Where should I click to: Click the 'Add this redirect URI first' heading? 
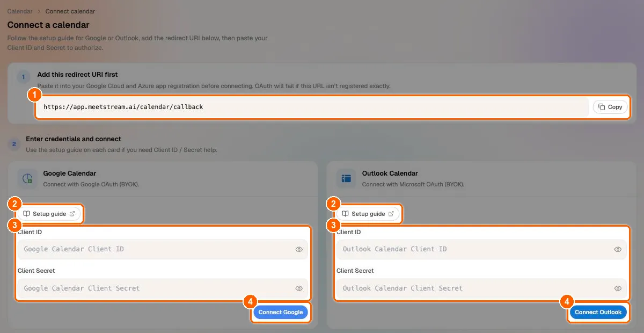[x=77, y=75]
